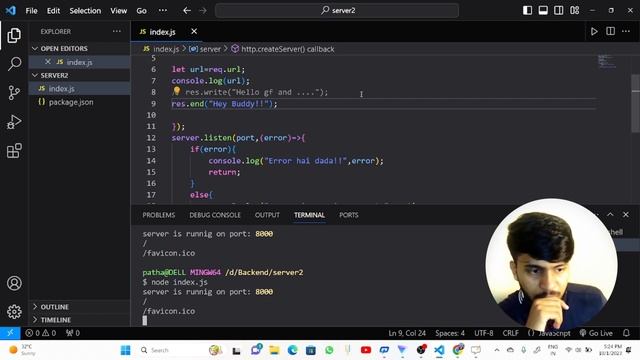
Task: Open the Run and Debug view
Action: (14, 122)
